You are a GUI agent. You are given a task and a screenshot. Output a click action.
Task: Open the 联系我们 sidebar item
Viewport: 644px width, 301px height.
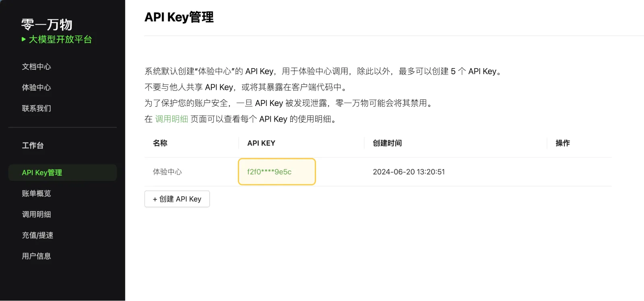point(36,108)
